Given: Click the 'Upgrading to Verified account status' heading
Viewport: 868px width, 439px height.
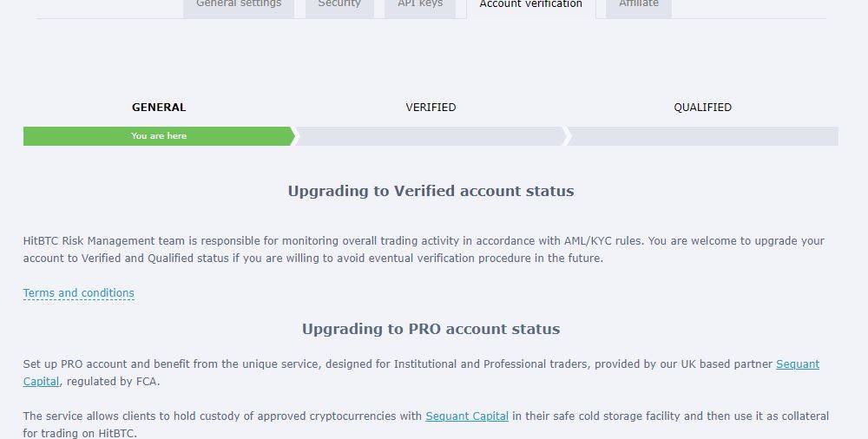Looking at the screenshot, I should click(431, 191).
